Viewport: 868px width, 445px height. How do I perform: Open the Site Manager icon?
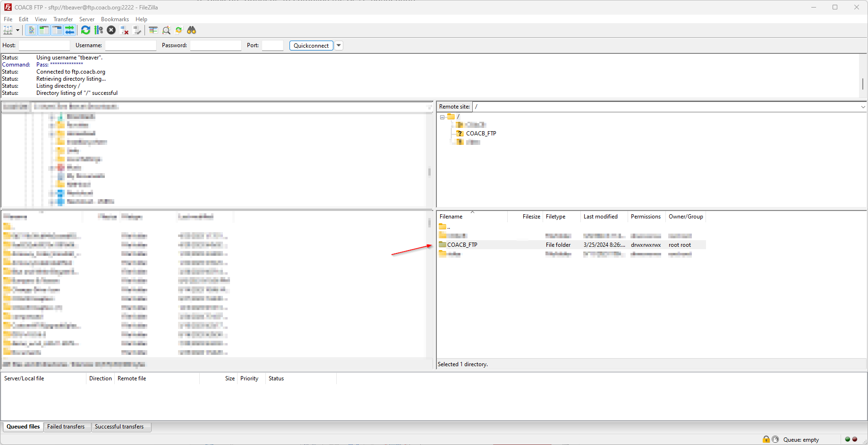(8, 30)
